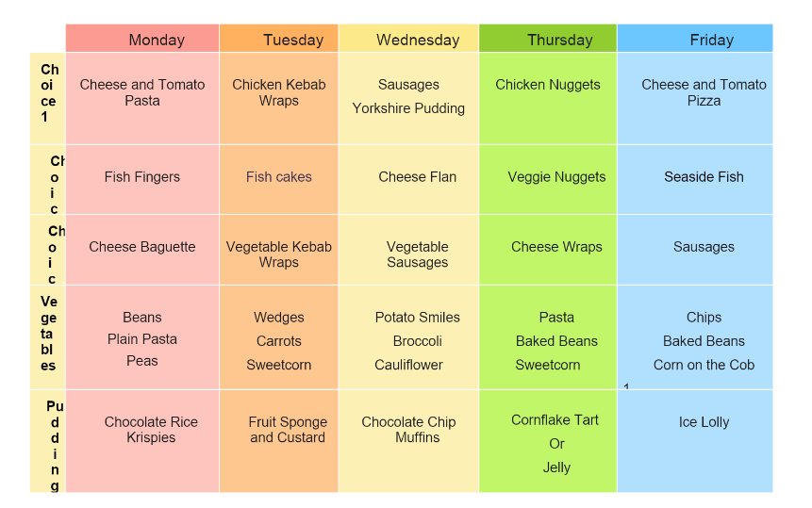The image size is (812, 508).
Task: Click the Wednesday column header
Action: pyautogui.click(x=408, y=40)
